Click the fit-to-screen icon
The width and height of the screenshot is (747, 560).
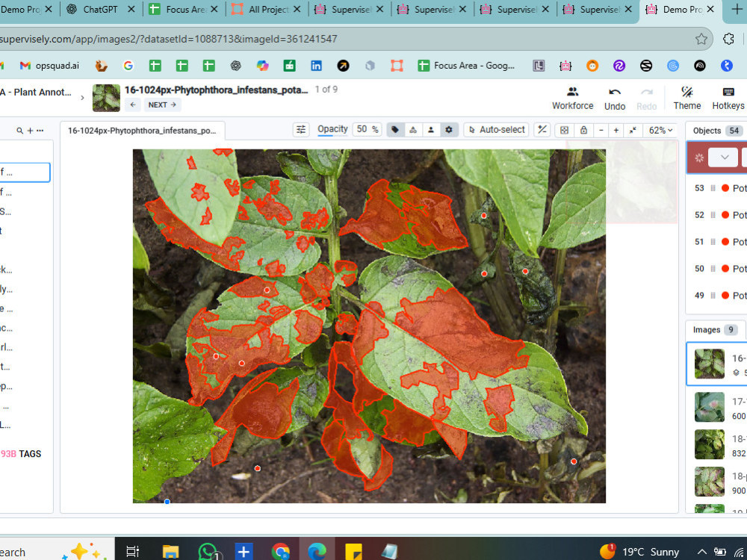click(565, 130)
